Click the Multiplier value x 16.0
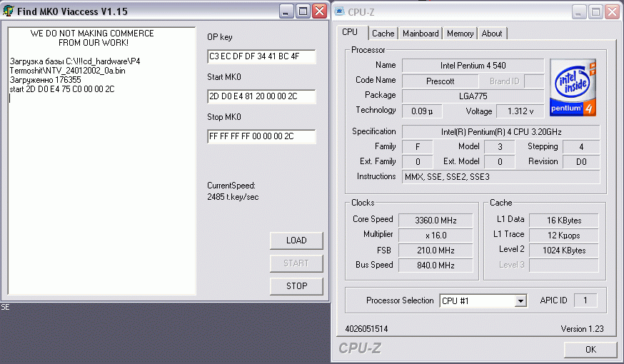 (x=436, y=235)
